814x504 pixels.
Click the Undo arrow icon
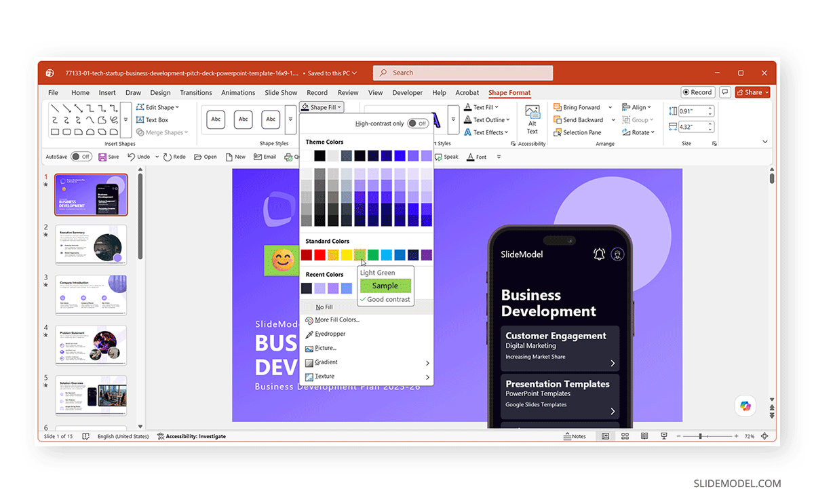click(x=132, y=157)
